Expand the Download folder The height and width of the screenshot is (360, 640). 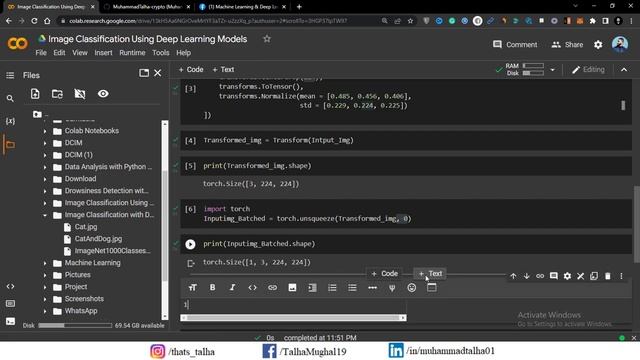pyautogui.click(x=45, y=179)
